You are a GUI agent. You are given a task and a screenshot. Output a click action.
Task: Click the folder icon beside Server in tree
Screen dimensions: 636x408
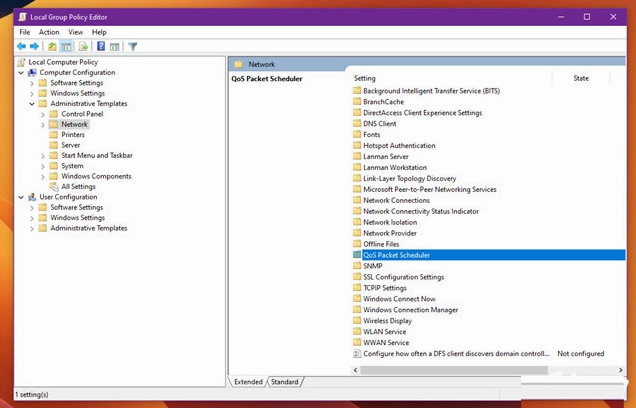click(x=54, y=145)
